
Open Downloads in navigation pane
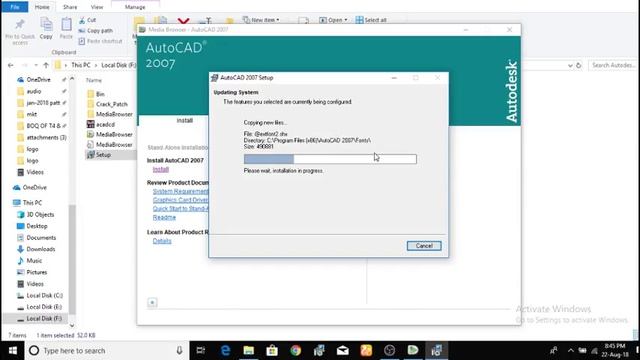[36, 249]
